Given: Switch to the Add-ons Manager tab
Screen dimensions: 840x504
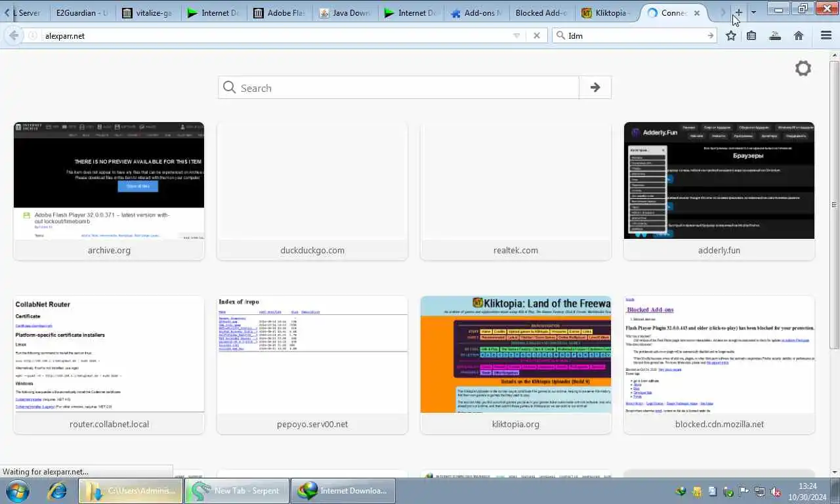Looking at the screenshot, I should (476, 12).
